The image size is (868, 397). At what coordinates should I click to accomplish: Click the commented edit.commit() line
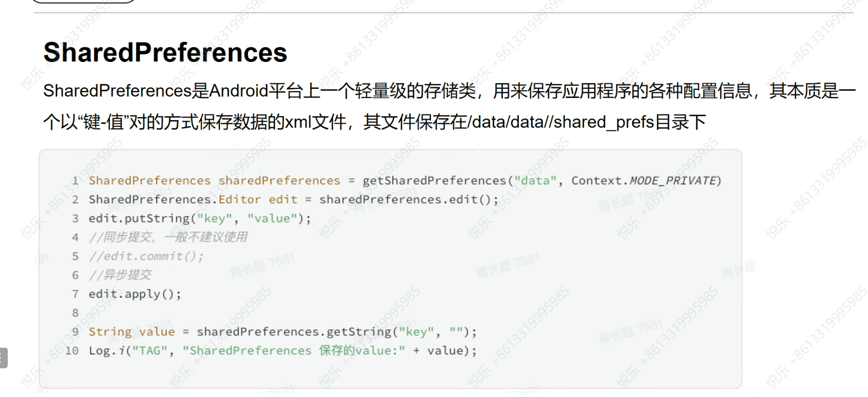click(x=146, y=257)
